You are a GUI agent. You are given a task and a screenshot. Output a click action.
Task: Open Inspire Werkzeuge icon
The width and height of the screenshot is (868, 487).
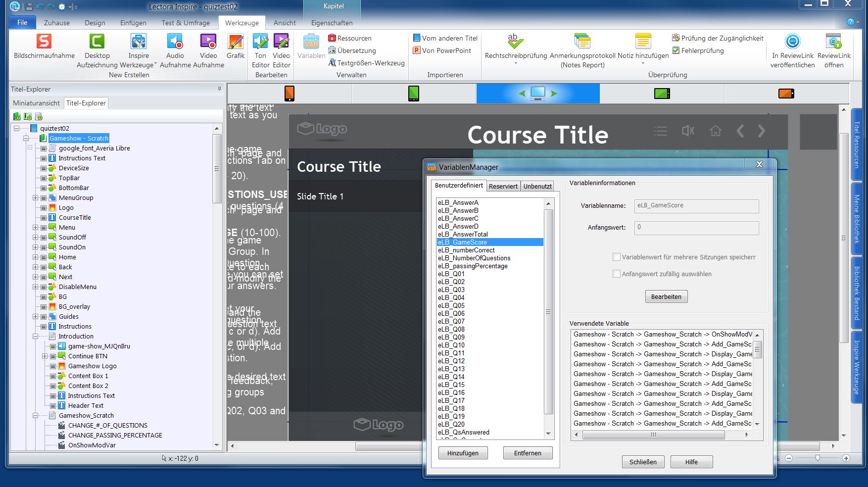pyautogui.click(x=139, y=42)
